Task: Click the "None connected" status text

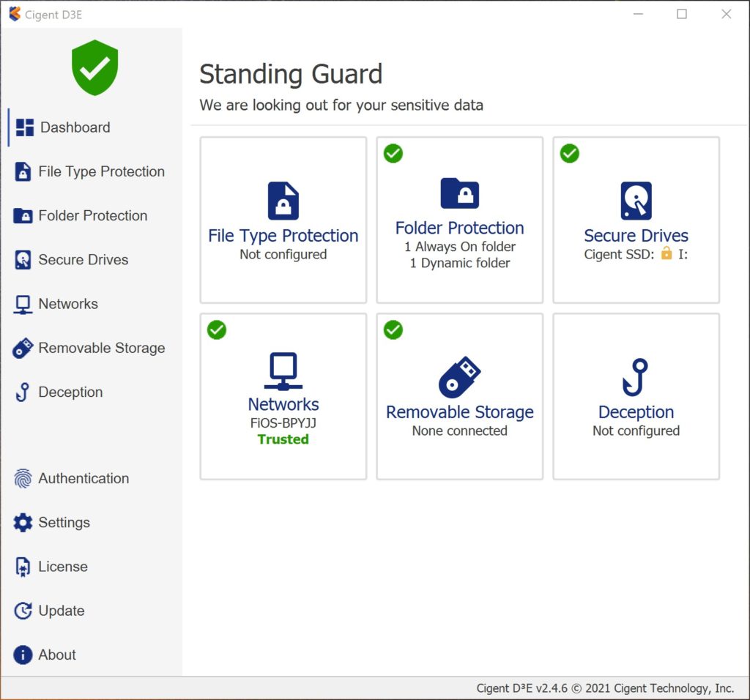Action: pos(460,431)
